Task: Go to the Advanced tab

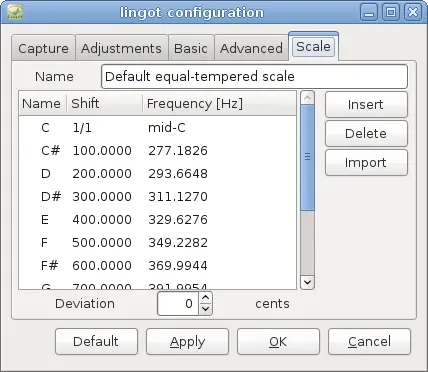Action: click(251, 48)
